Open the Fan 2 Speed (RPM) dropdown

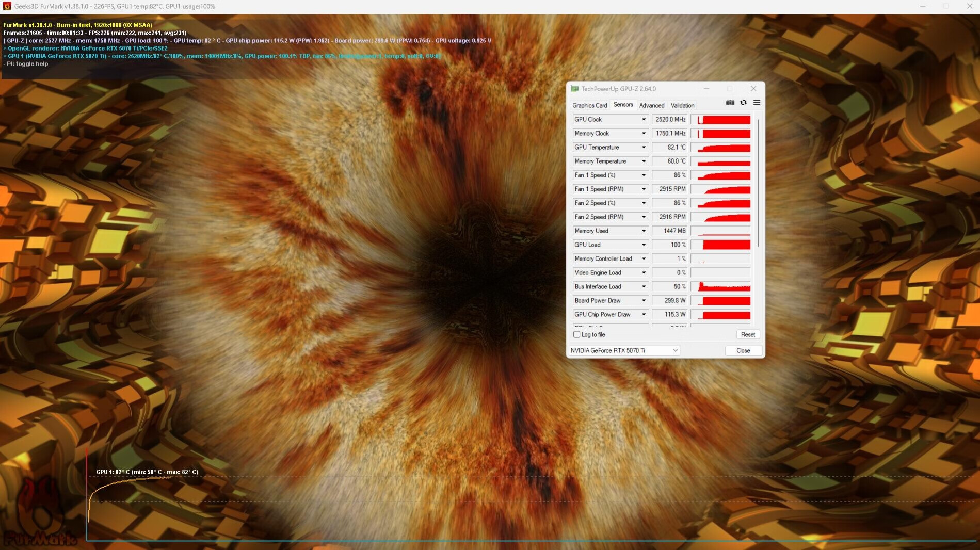click(x=644, y=217)
